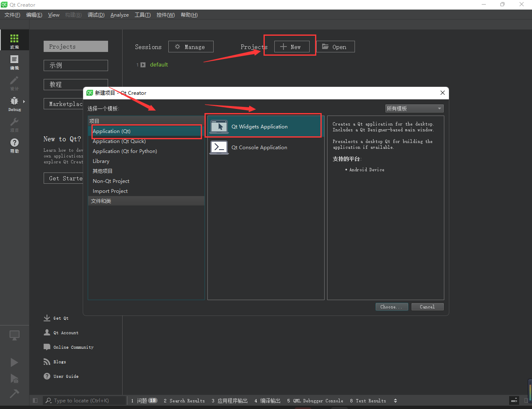Click the Qt Account person icon
This screenshot has height=409, width=532.
click(x=47, y=333)
